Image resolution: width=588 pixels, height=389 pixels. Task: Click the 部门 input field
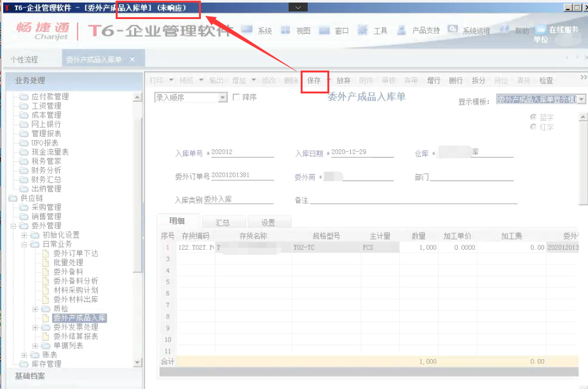[x=472, y=176]
